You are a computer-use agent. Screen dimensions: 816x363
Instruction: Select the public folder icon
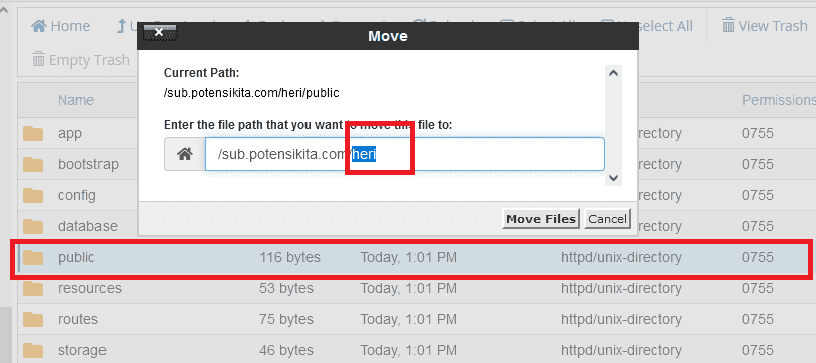(x=33, y=257)
